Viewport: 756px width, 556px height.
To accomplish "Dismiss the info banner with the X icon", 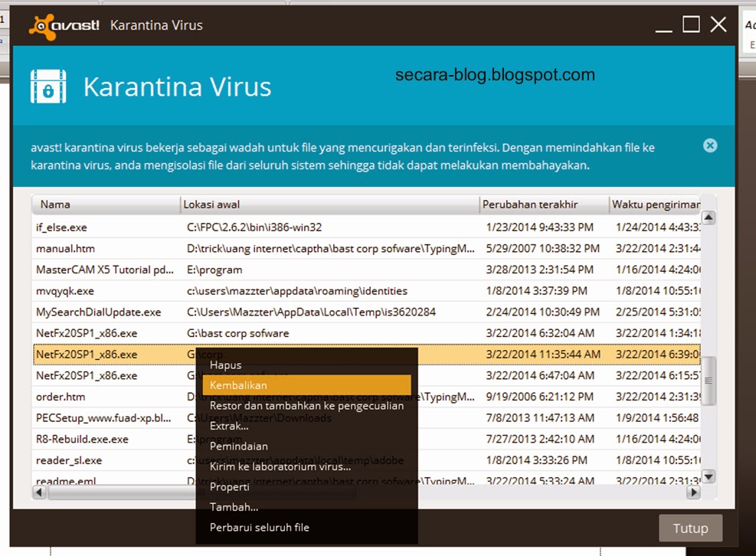I will click(x=709, y=146).
